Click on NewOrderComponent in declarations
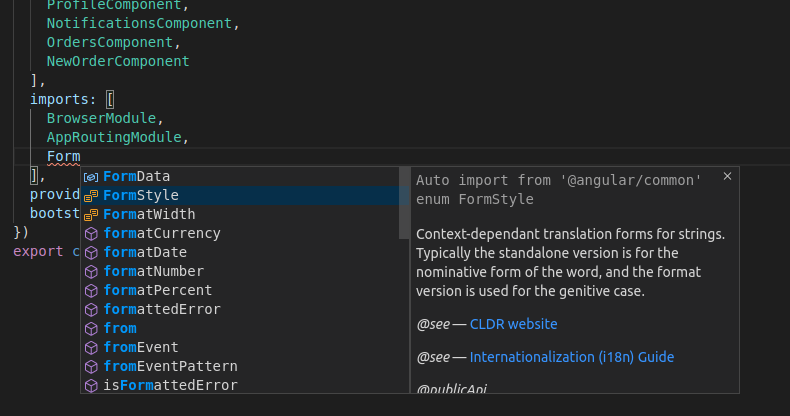 [x=117, y=61]
